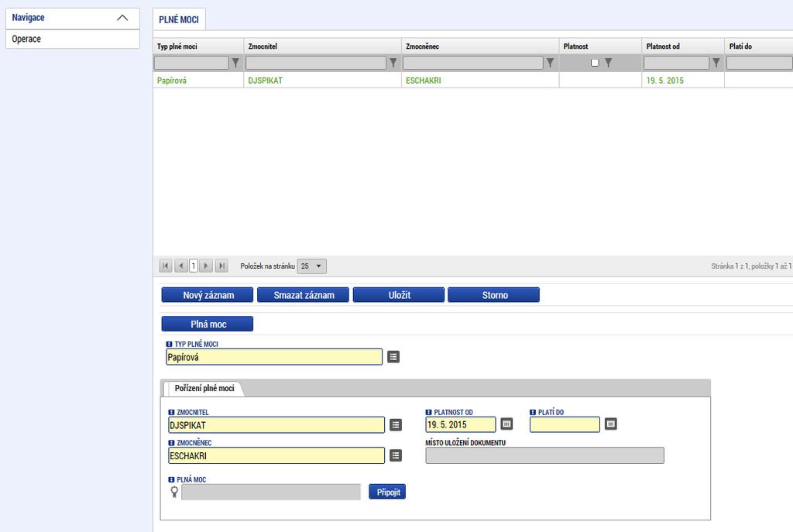
Task: Click page number 1 in pager
Action: 194,266
